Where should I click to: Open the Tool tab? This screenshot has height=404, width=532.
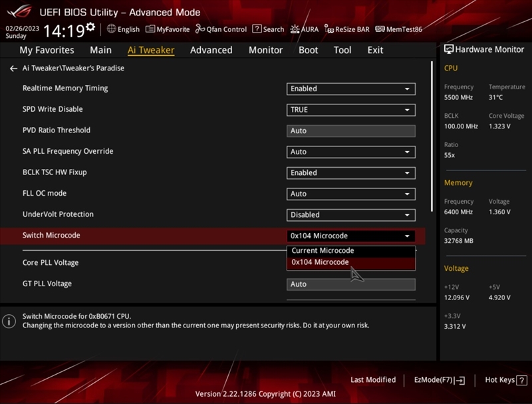coord(342,50)
